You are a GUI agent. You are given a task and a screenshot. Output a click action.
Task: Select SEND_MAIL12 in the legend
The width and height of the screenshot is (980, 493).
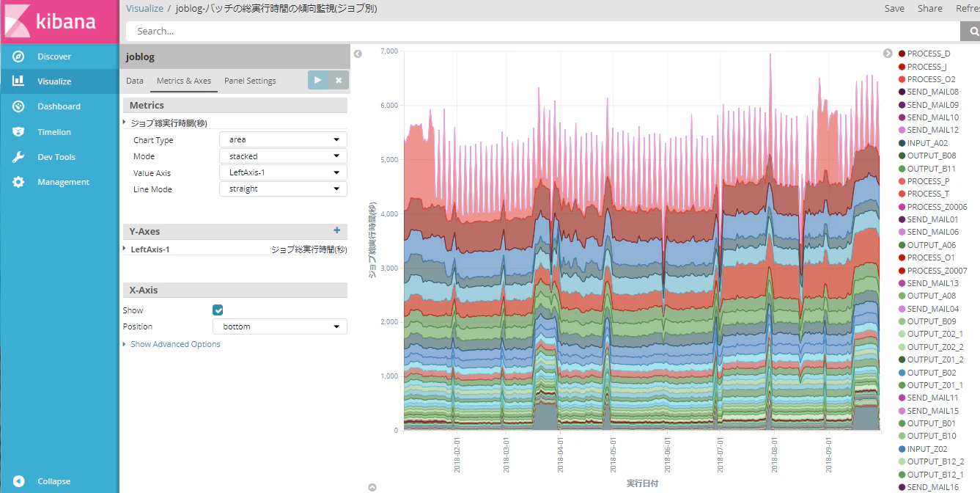pyautogui.click(x=932, y=130)
